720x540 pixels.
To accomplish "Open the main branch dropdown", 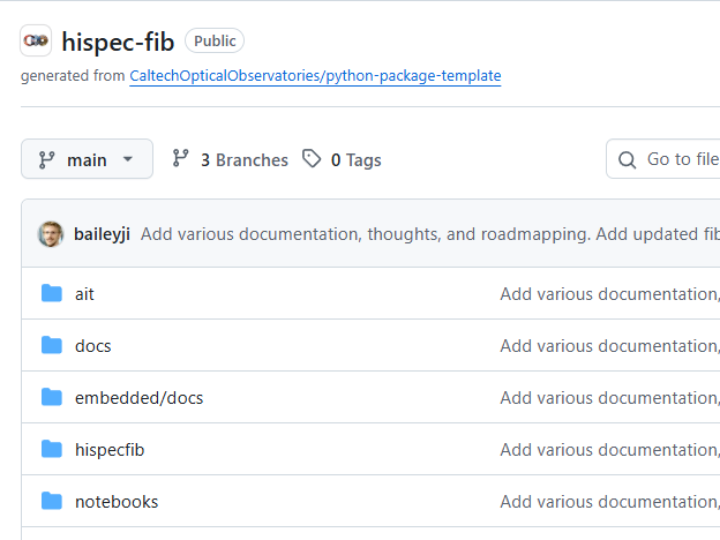I will (x=86, y=159).
